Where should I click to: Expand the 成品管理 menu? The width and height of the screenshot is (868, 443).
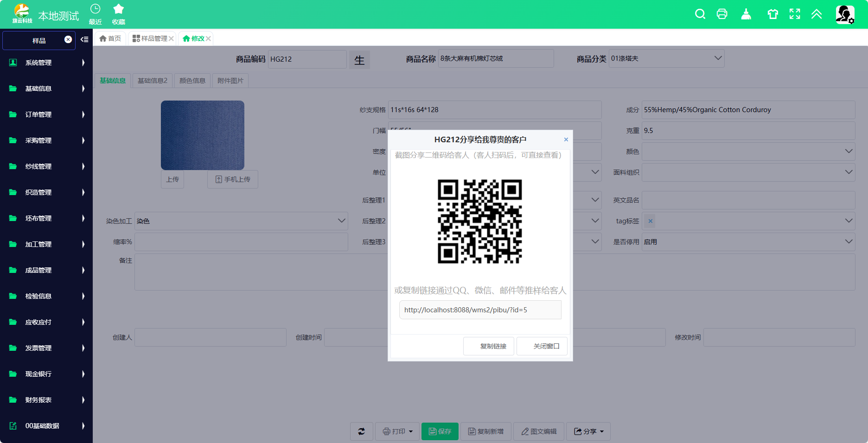pyautogui.click(x=46, y=270)
